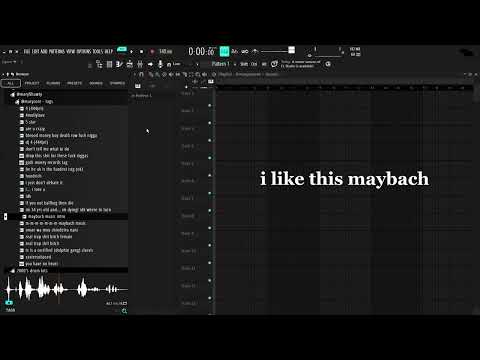Open the PATTERNS menu
Image resolution: width=480 pixels, height=360 pixels.
point(57,52)
